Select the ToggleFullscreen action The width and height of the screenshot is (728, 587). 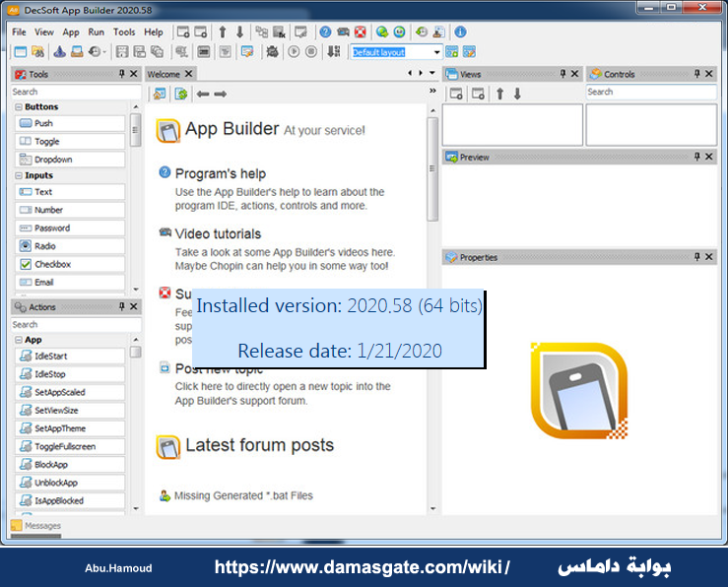70,446
